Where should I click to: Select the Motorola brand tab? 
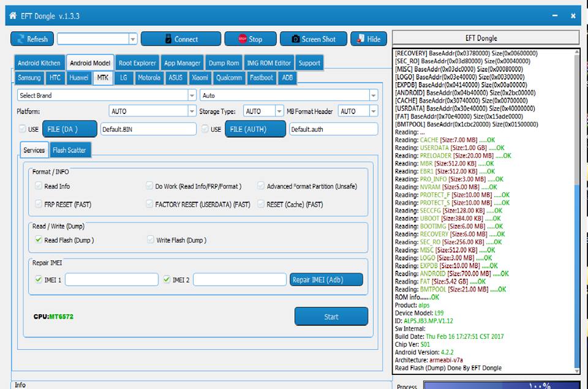[149, 78]
